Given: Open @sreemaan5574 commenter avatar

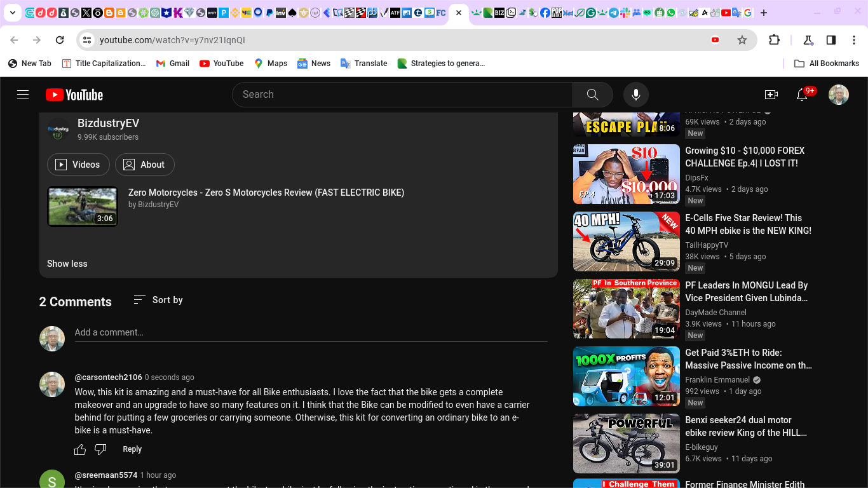Looking at the screenshot, I should click(x=52, y=482).
